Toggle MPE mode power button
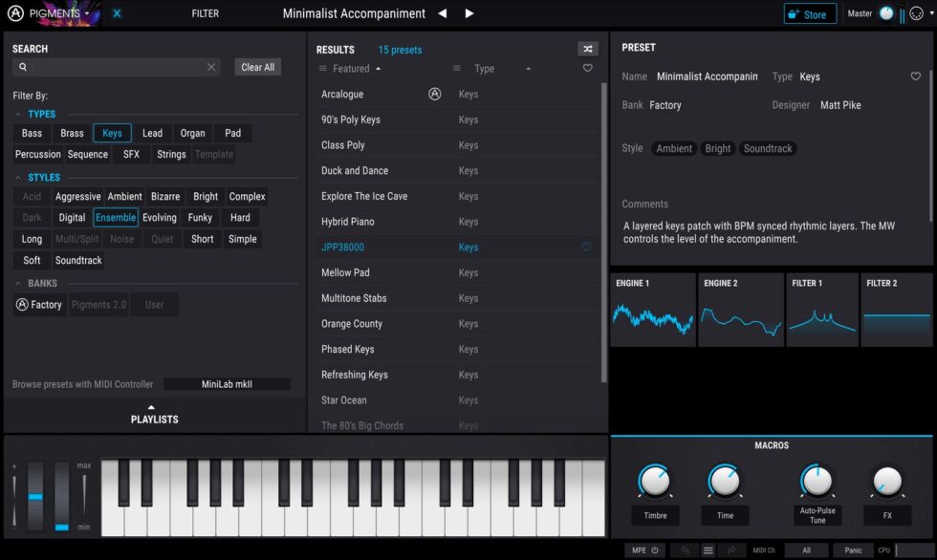The width and height of the screenshot is (937, 560). pos(655,550)
